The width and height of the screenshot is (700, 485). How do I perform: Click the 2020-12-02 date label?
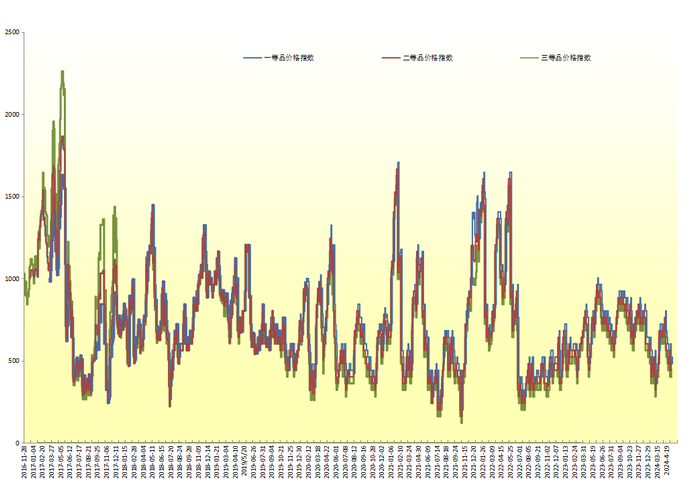point(382,462)
